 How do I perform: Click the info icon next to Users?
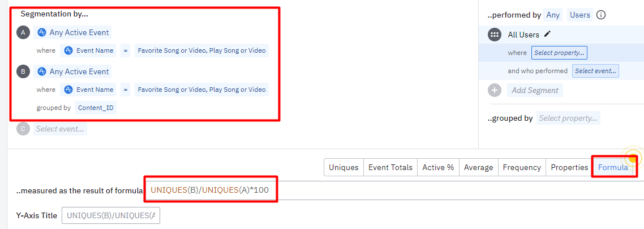coord(601,15)
